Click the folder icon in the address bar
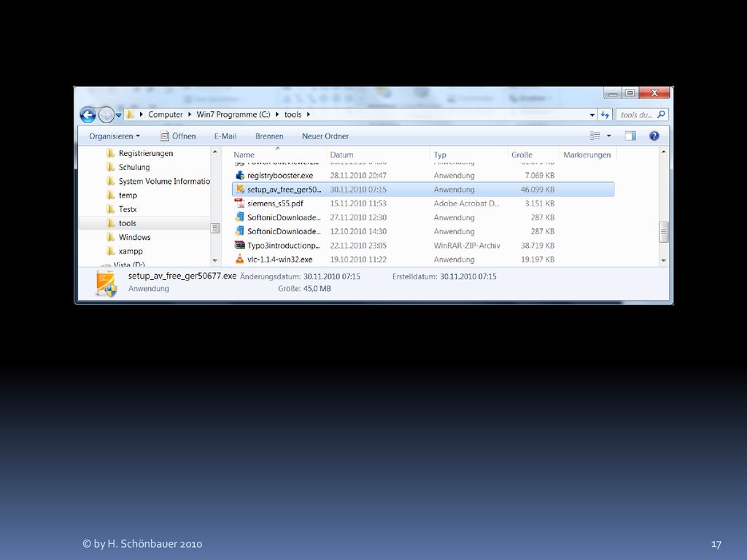 (x=130, y=114)
